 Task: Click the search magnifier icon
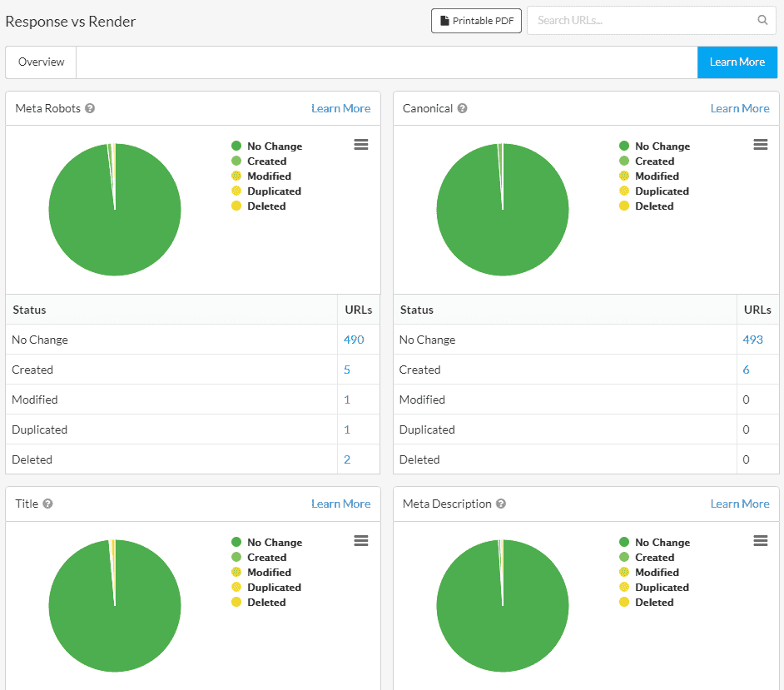[762, 20]
